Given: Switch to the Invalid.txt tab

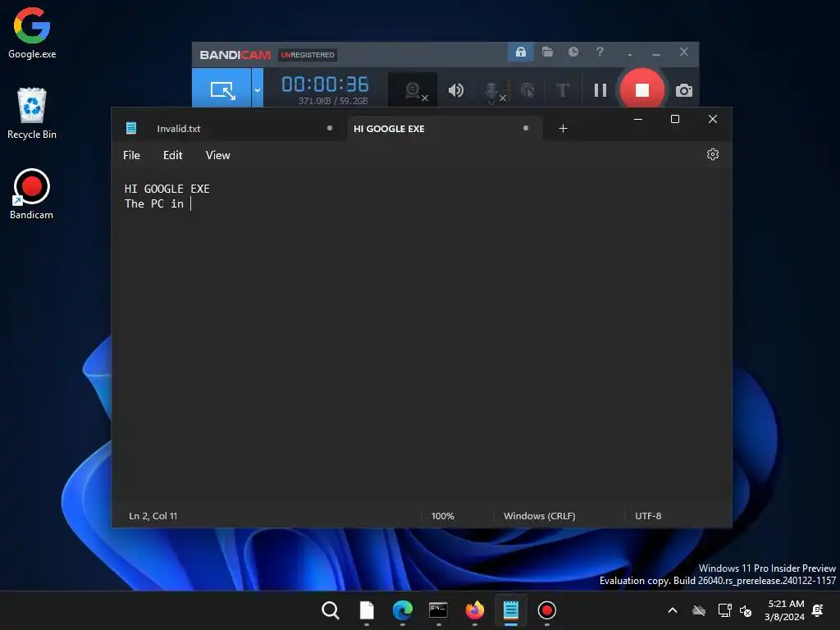Looking at the screenshot, I should click(x=178, y=129).
